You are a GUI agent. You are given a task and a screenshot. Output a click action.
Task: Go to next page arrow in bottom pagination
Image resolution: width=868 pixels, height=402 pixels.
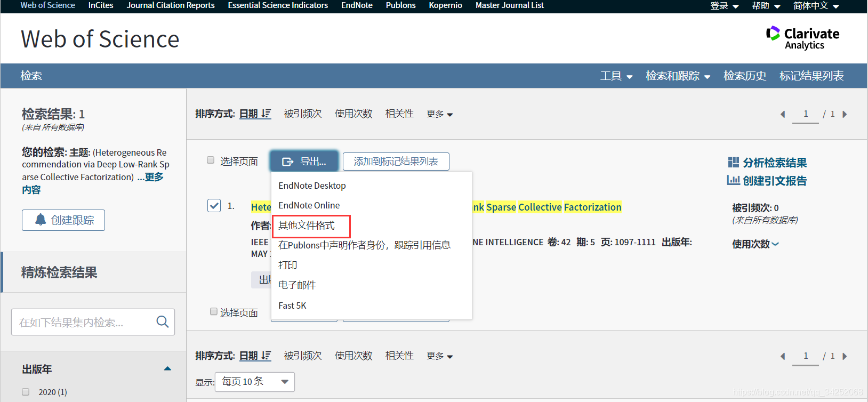click(x=845, y=356)
